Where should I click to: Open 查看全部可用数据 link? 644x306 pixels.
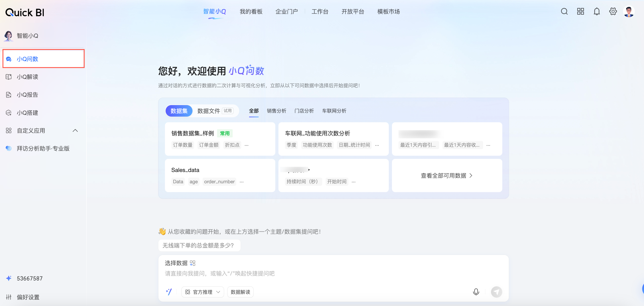tap(447, 176)
